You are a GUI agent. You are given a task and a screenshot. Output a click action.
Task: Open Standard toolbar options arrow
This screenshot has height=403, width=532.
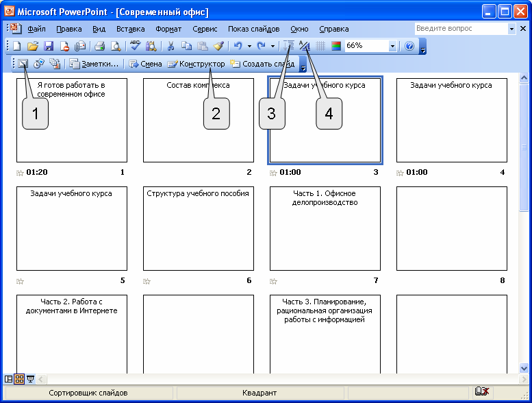tap(422, 47)
